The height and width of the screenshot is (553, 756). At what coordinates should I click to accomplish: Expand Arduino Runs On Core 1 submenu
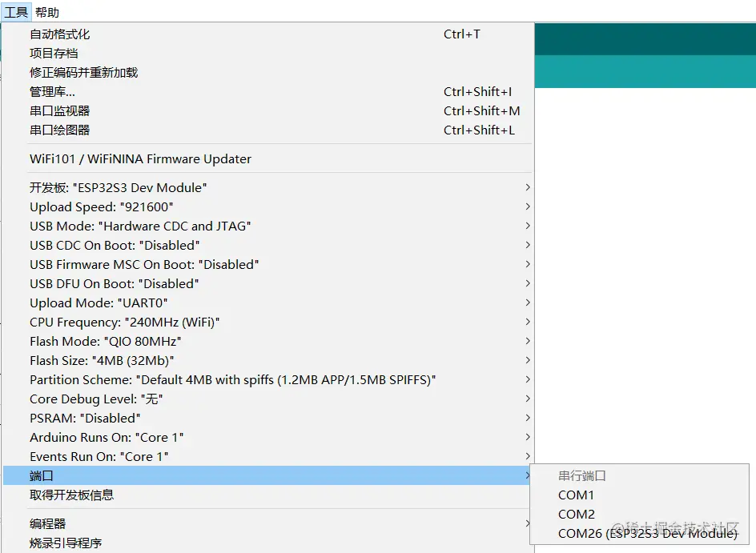[x=268, y=438]
